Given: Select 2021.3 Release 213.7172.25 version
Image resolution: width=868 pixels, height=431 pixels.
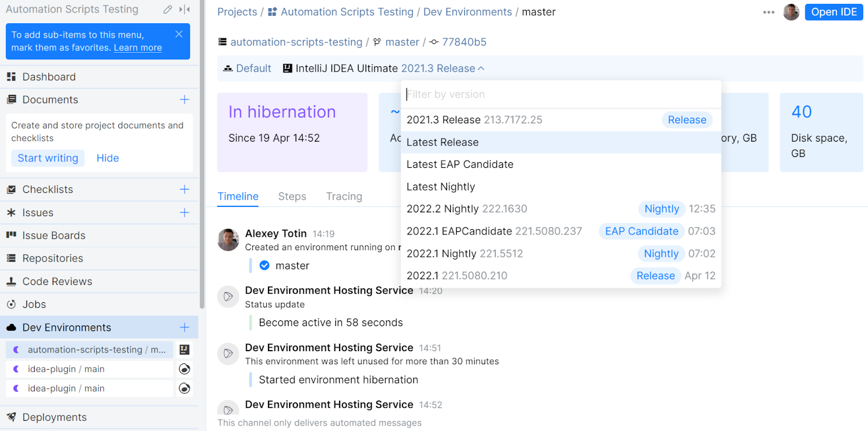Looking at the screenshot, I should tap(561, 120).
